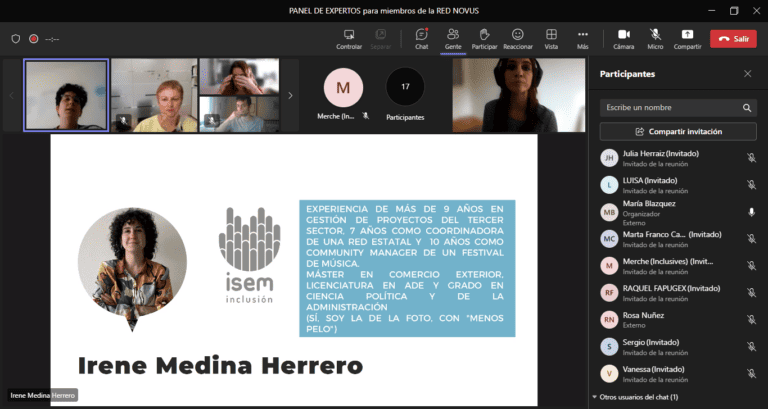The height and width of the screenshot is (409, 768).
Task: Open the Vista layout options
Action: [551, 39]
